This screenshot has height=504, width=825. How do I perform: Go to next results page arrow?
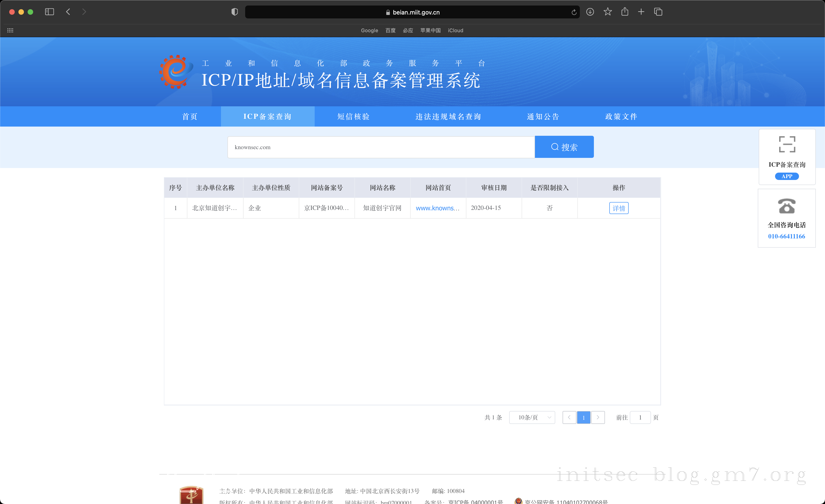[x=598, y=417]
